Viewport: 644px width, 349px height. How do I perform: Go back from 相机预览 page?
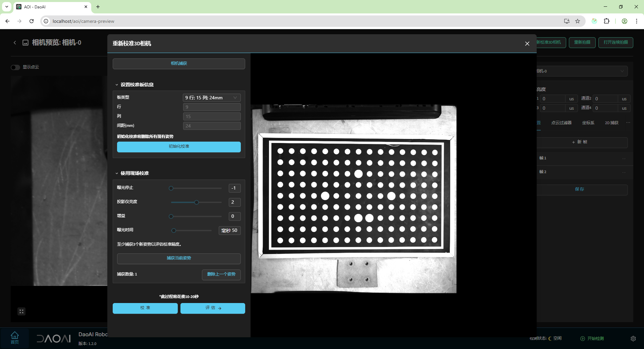(x=15, y=43)
